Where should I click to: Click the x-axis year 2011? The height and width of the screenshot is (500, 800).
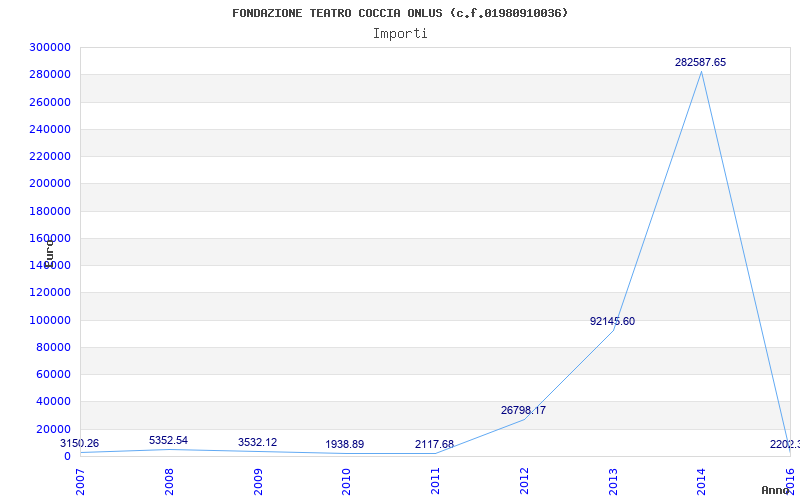click(x=435, y=482)
